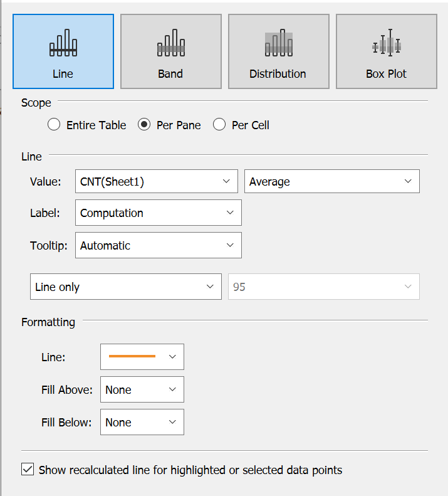Select Per Cell scope radio button

(x=219, y=125)
